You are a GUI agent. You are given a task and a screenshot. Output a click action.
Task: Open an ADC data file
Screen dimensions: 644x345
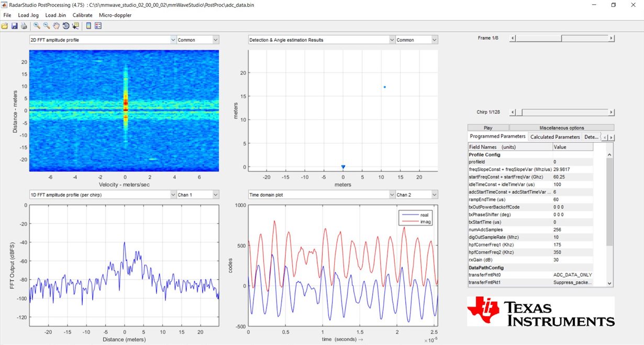5,25
